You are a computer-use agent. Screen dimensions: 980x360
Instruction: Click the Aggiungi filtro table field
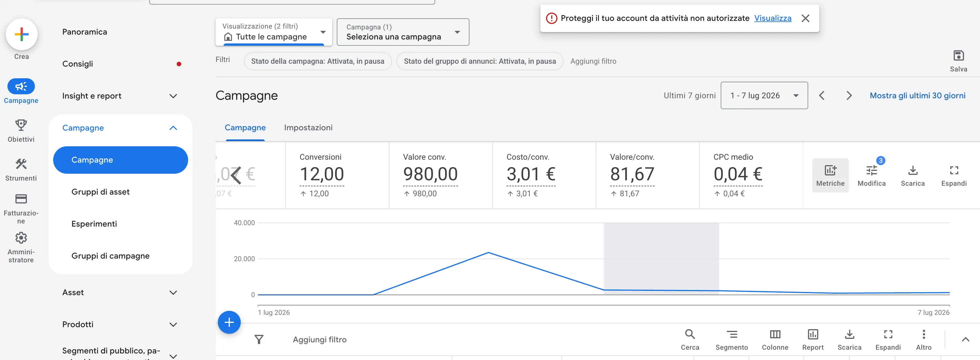pyautogui.click(x=320, y=339)
